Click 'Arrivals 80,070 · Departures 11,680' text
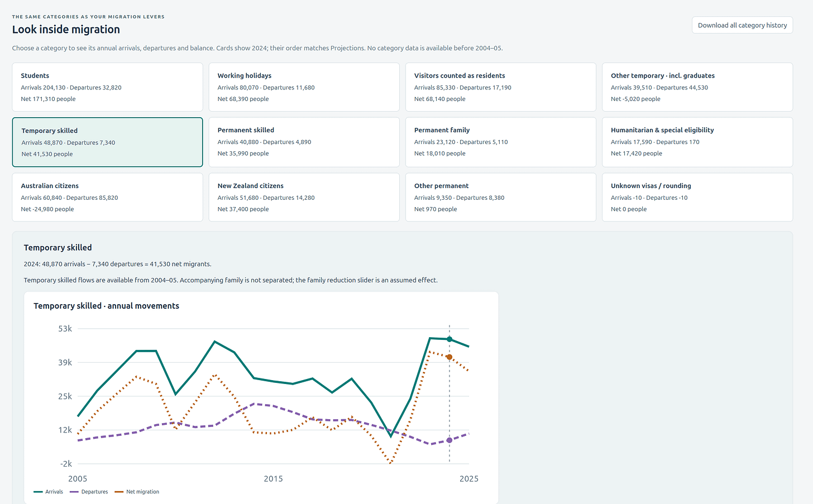This screenshot has height=504, width=813. pyautogui.click(x=266, y=88)
